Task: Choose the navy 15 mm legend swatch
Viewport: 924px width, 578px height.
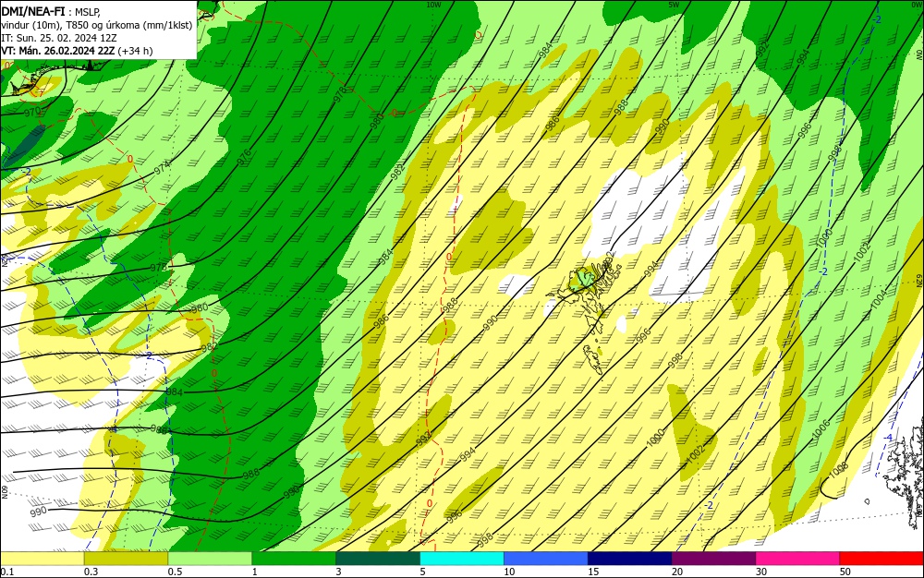Action: coord(630,559)
